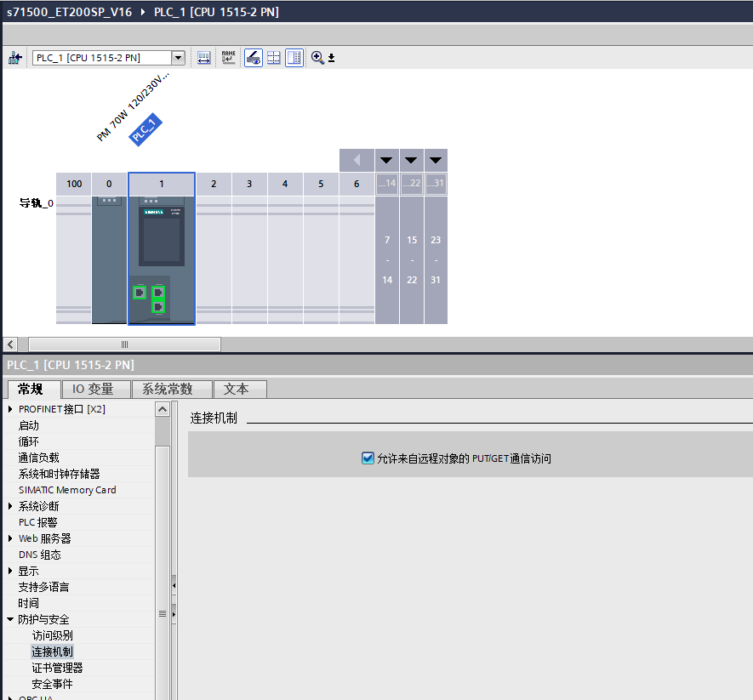Select rack slot header 5
The height and width of the screenshot is (700, 753).
click(321, 184)
